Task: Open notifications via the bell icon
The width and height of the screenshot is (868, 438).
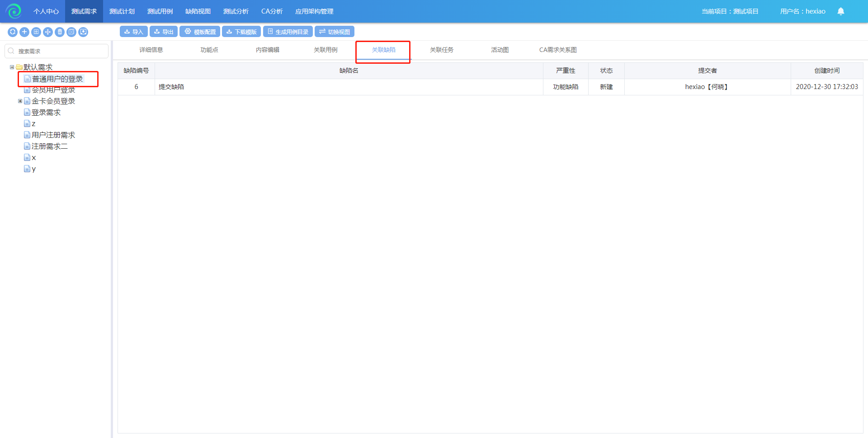Action: coord(840,11)
